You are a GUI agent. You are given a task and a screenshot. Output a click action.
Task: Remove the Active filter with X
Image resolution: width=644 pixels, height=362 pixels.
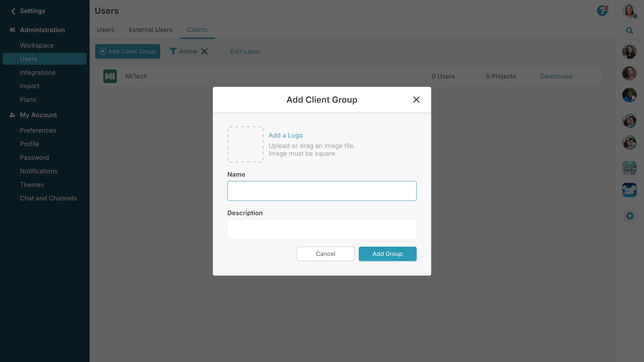click(x=205, y=52)
